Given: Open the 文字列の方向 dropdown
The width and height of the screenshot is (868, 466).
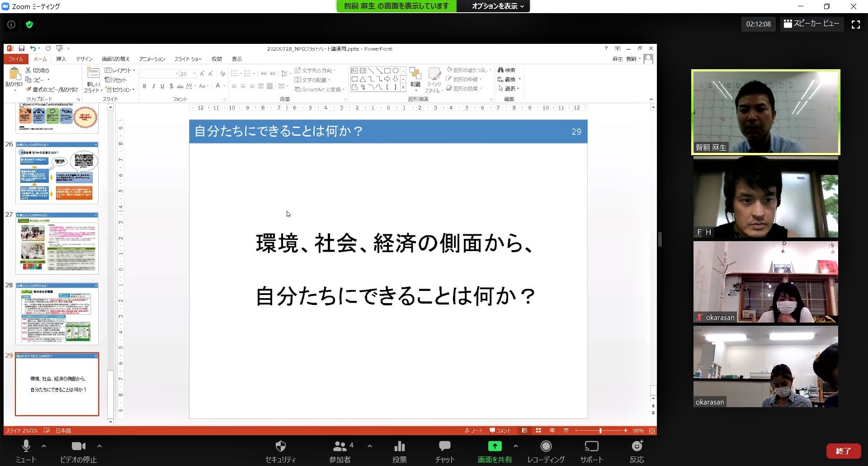Looking at the screenshot, I should pyautogui.click(x=315, y=70).
